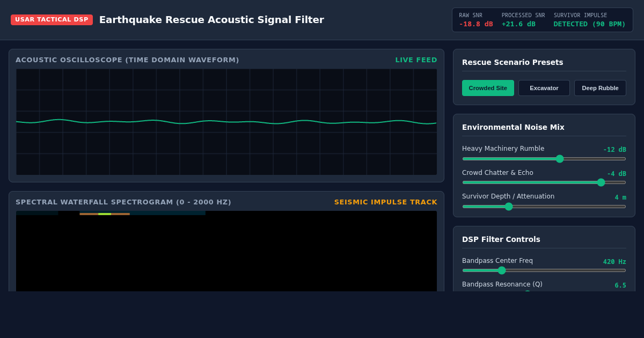Click the spectral waterfall spectrogram display

coord(226,251)
